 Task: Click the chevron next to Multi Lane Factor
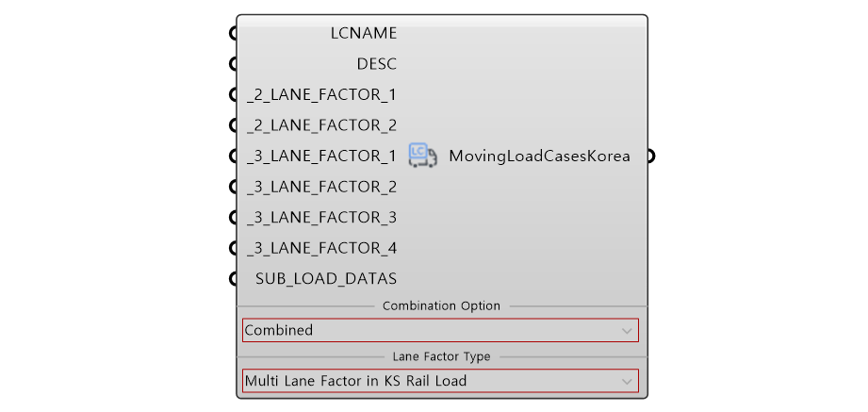(x=627, y=382)
